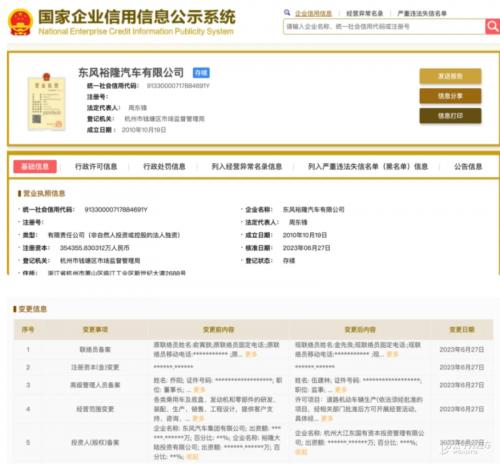
Task: Click the 营业执照信息 section heading
Action: click(44, 193)
